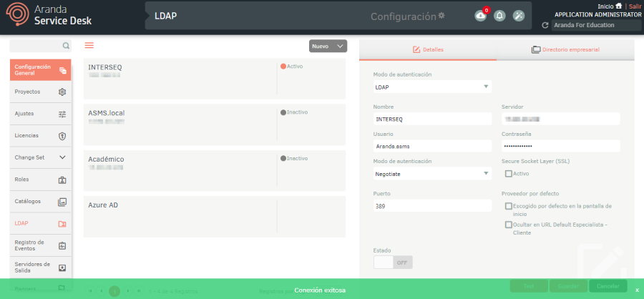This screenshot has height=299, width=644.
Task: Click the Servidor input field
Action: pos(560,119)
